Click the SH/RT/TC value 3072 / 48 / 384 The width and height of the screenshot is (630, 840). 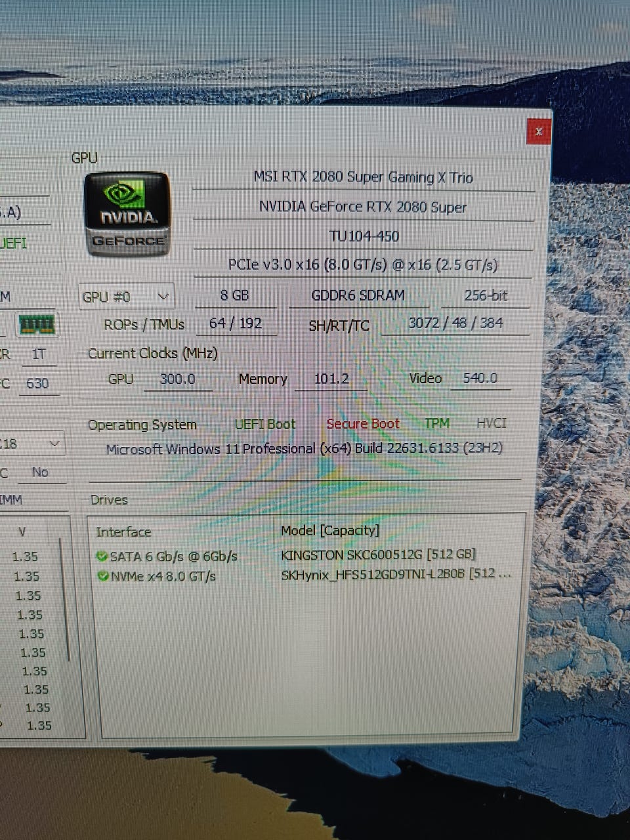[x=455, y=323]
